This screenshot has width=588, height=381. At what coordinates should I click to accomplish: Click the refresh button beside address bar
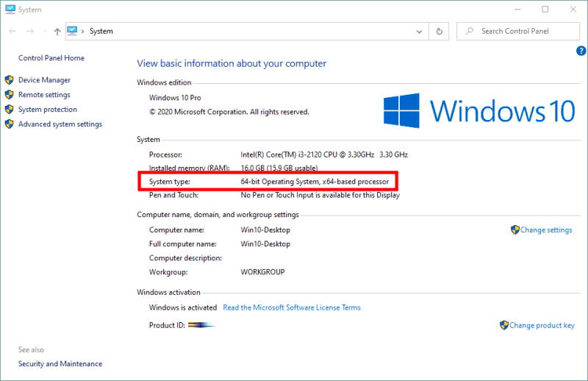pos(439,31)
